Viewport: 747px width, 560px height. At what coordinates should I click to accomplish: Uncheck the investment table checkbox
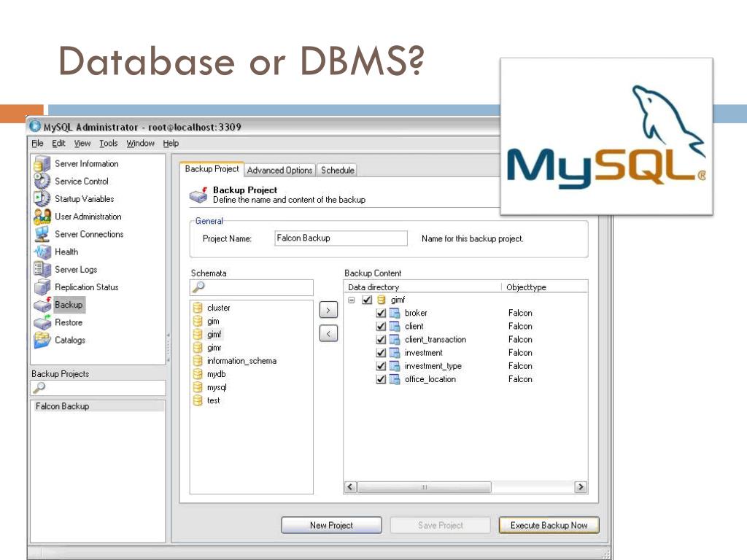(x=381, y=353)
